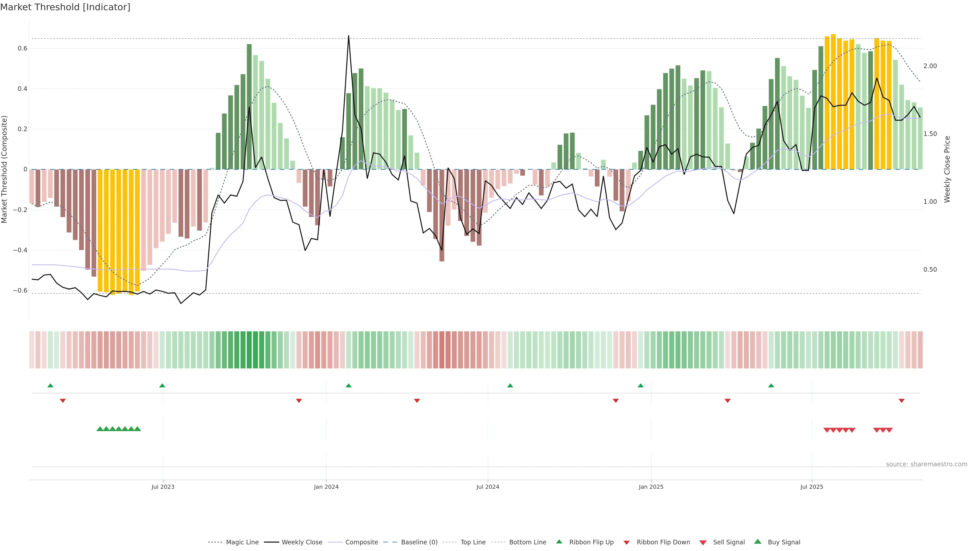Click the Top Line legend label
This screenshot has height=551, width=980.
[x=473, y=542]
